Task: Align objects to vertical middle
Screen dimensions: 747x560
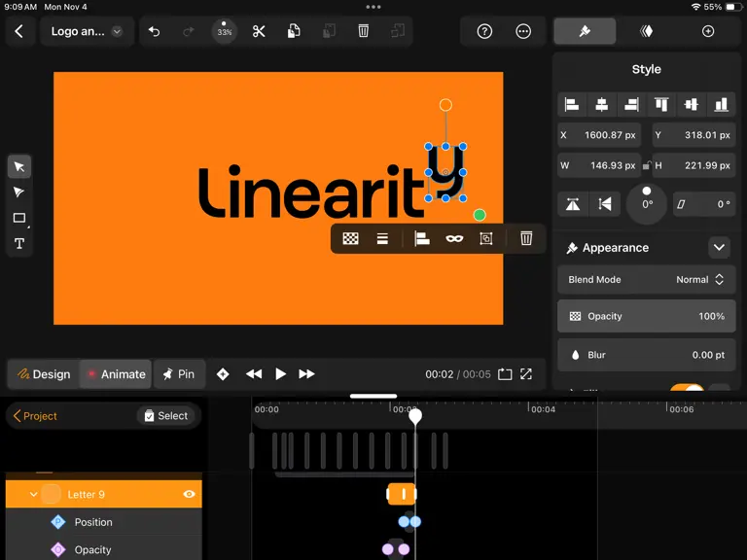Action: pos(692,104)
